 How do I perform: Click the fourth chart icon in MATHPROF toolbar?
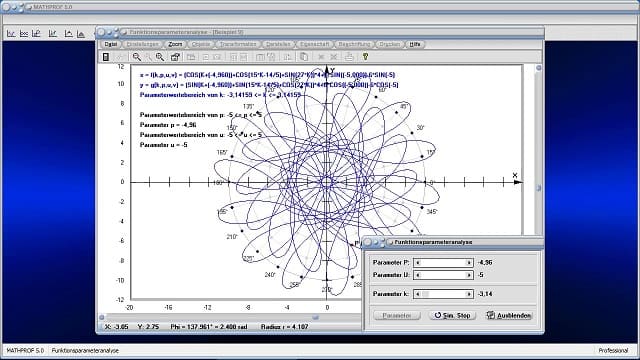pos(53,33)
